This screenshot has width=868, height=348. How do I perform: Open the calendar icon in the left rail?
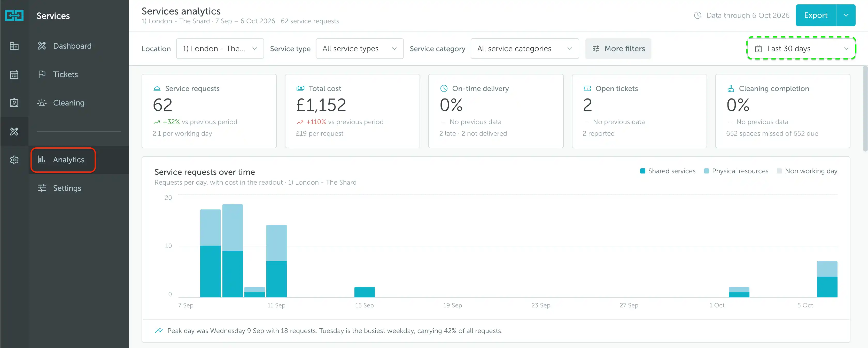14,74
